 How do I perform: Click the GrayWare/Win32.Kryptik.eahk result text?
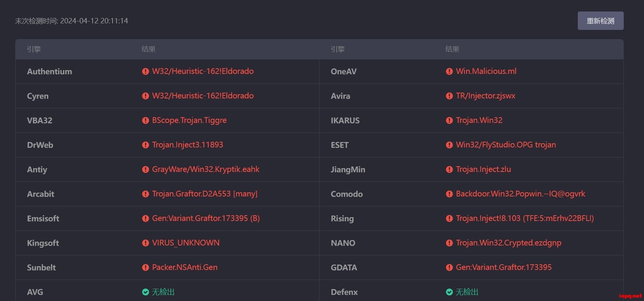205,169
